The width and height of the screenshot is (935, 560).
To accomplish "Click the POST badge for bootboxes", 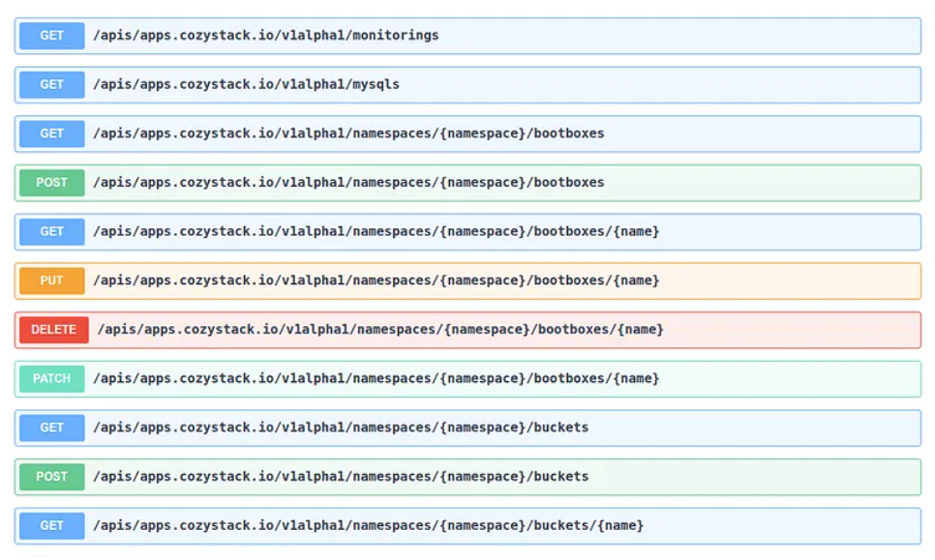I will click(51, 183).
